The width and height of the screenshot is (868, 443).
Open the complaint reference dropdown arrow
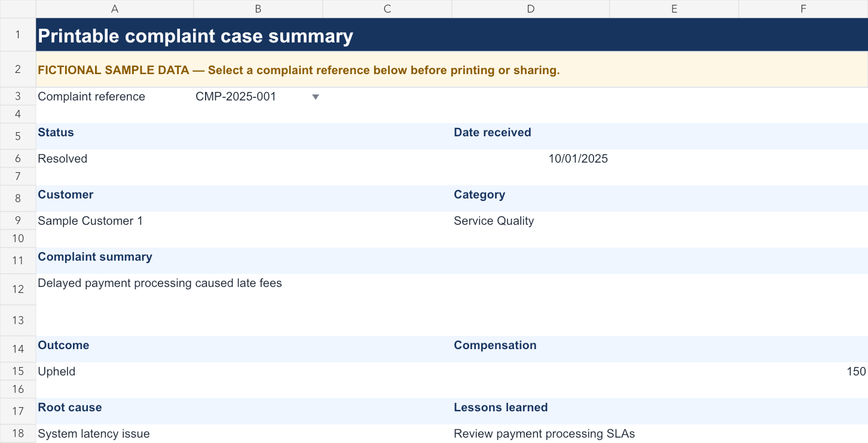[316, 97]
